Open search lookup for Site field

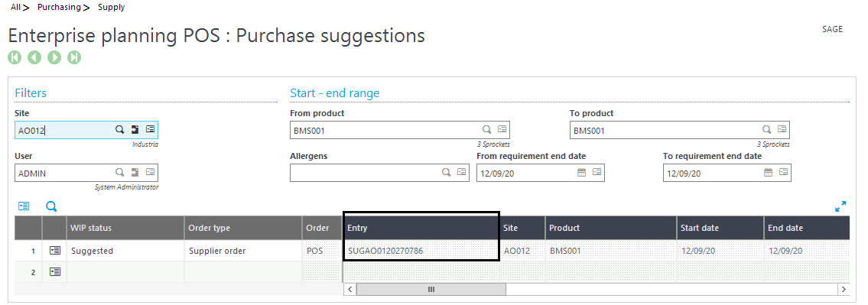(x=119, y=129)
